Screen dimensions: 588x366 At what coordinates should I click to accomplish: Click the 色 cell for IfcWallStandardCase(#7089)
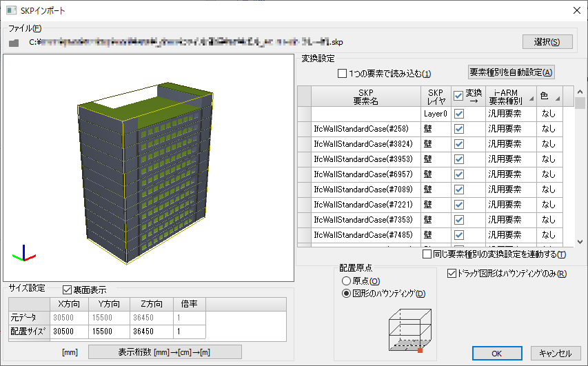click(549, 189)
